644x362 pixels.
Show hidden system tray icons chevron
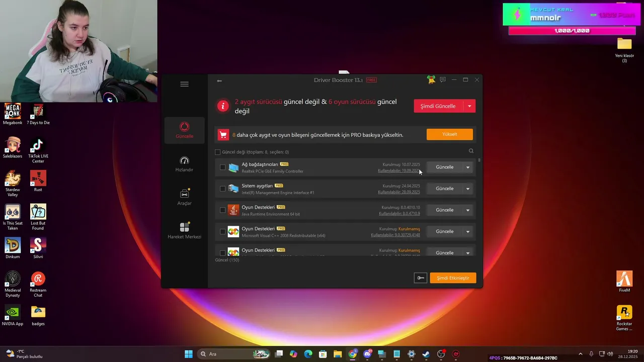point(580,354)
